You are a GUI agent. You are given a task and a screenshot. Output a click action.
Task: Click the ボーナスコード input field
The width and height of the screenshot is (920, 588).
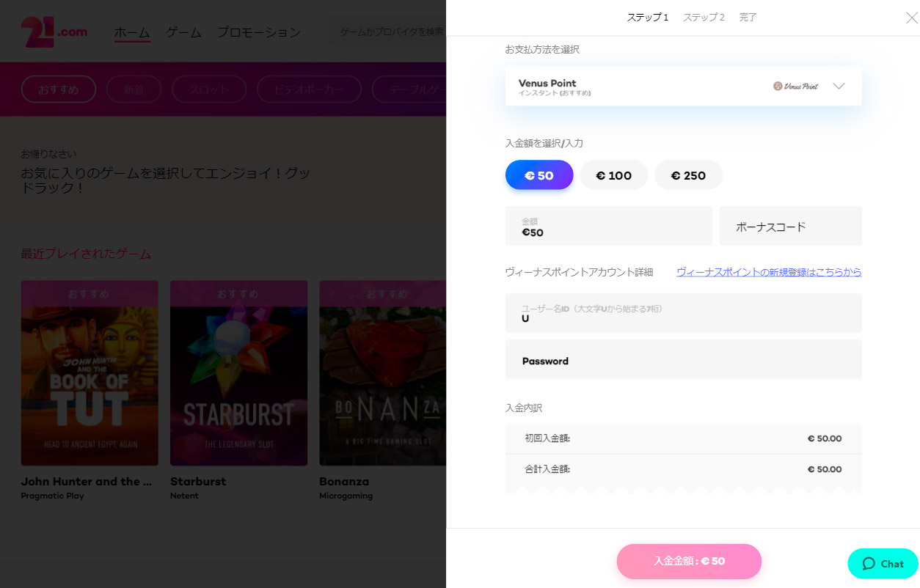(x=791, y=226)
